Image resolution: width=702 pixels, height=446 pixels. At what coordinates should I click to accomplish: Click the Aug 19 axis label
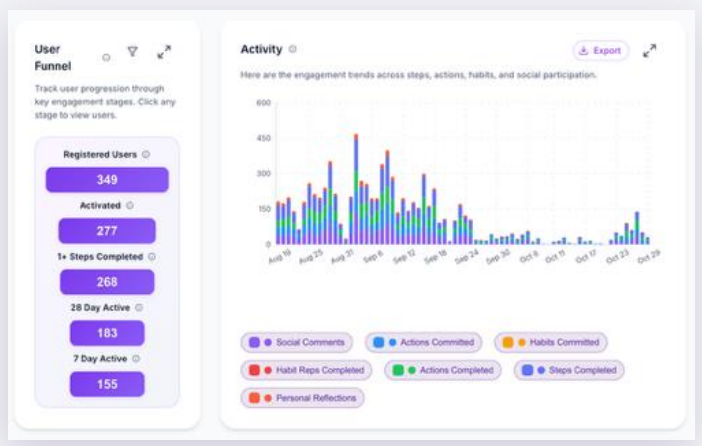pyautogui.click(x=280, y=257)
